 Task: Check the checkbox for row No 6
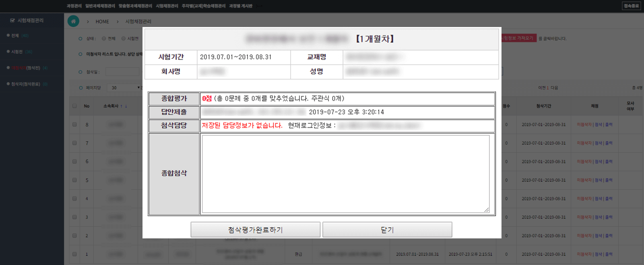pyautogui.click(x=74, y=161)
